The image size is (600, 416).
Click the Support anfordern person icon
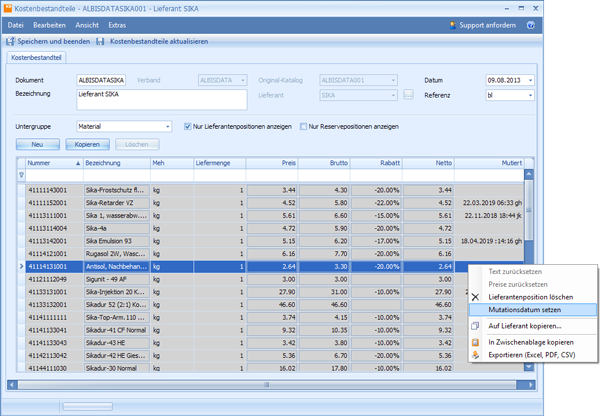point(453,25)
